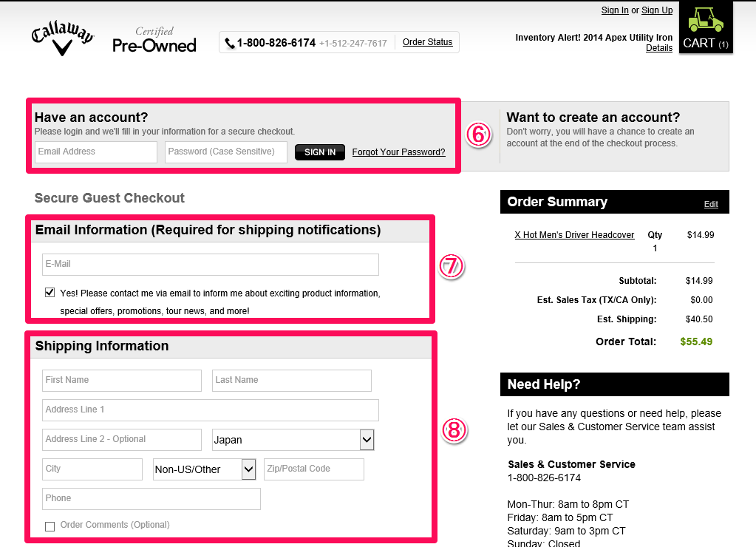Open the Order Status link

427,42
